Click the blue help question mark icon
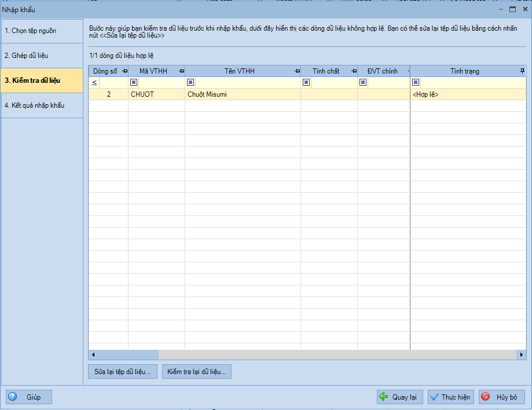Viewport: 532px width, 410px height. tap(13, 397)
